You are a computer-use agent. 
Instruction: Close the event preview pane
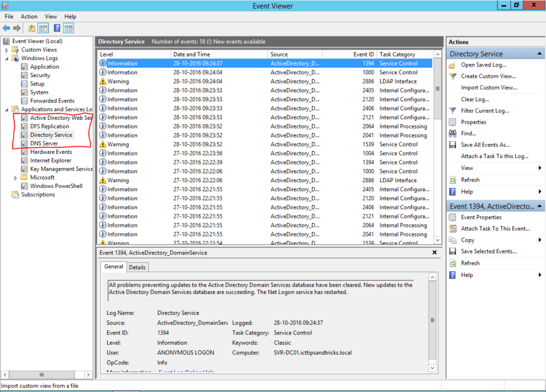click(x=435, y=252)
